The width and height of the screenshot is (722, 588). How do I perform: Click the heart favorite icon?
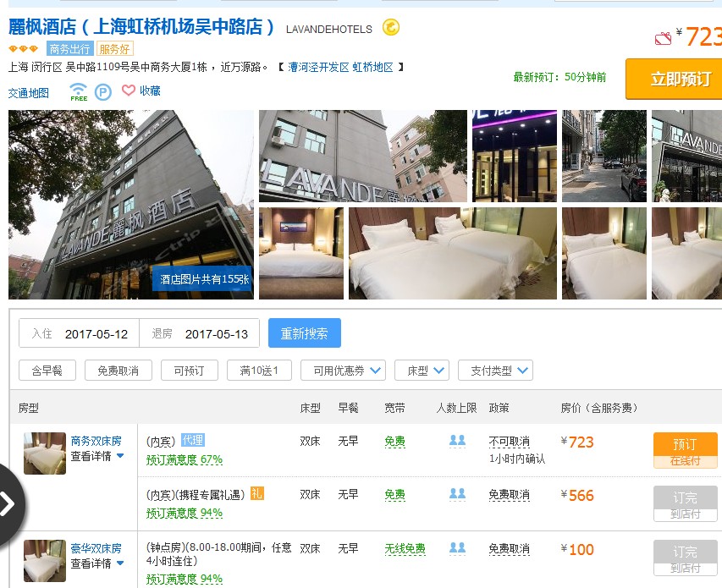point(129,91)
